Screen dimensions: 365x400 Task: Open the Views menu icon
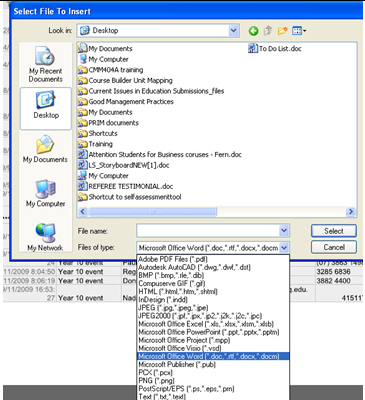tap(299, 31)
